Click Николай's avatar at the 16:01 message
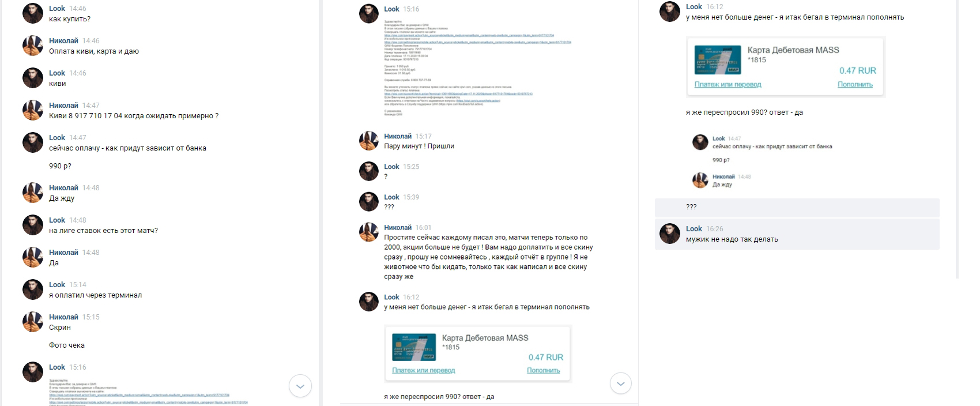 pos(369,232)
